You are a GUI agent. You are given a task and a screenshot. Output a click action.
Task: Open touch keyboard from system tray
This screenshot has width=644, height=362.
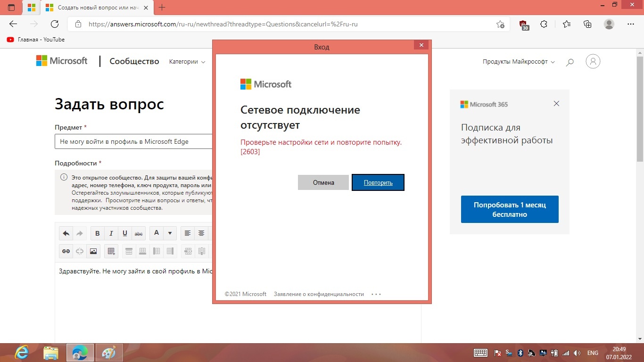[480, 353]
